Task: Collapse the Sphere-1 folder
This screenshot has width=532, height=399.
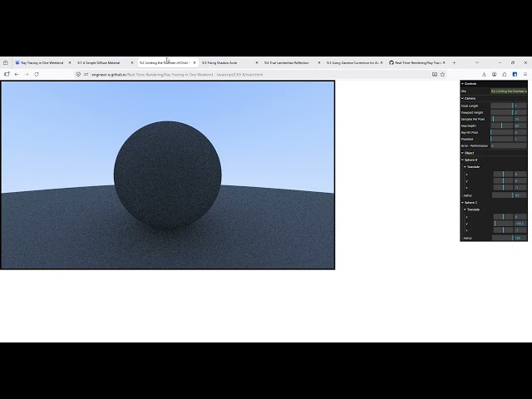Action: 494,203
